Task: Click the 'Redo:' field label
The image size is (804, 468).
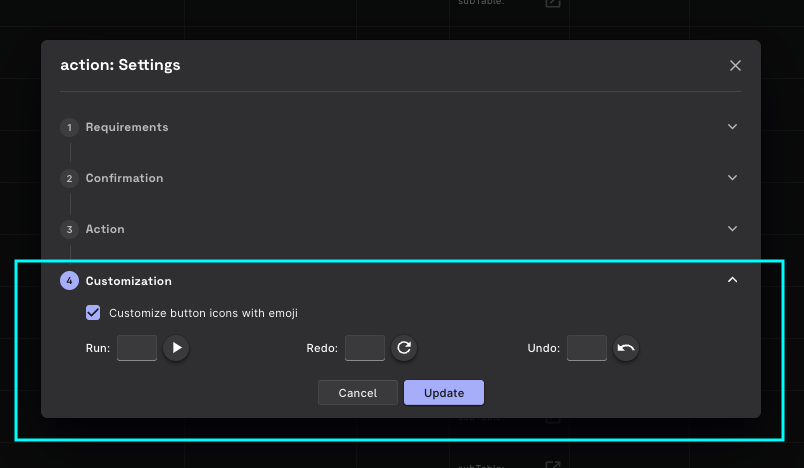Action: (322, 348)
